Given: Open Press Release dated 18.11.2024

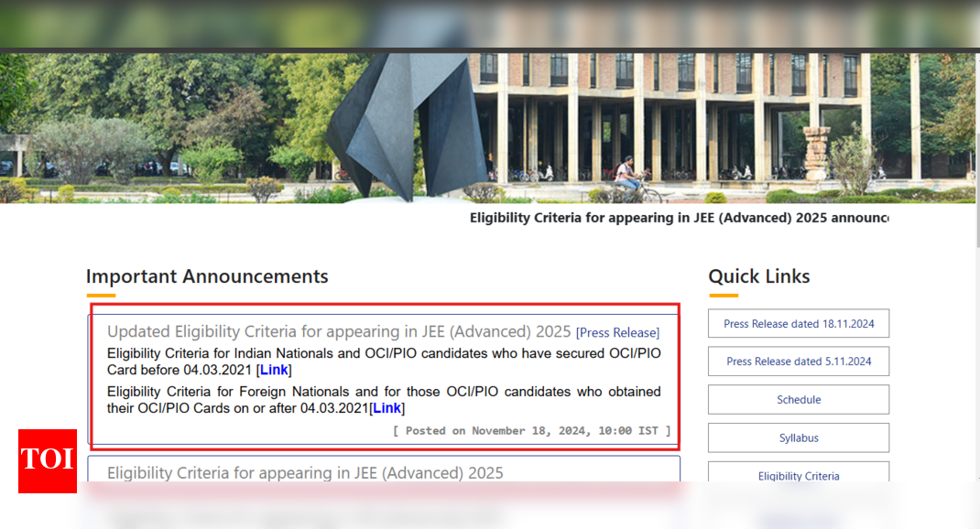Looking at the screenshot, I should pos(798,323).
